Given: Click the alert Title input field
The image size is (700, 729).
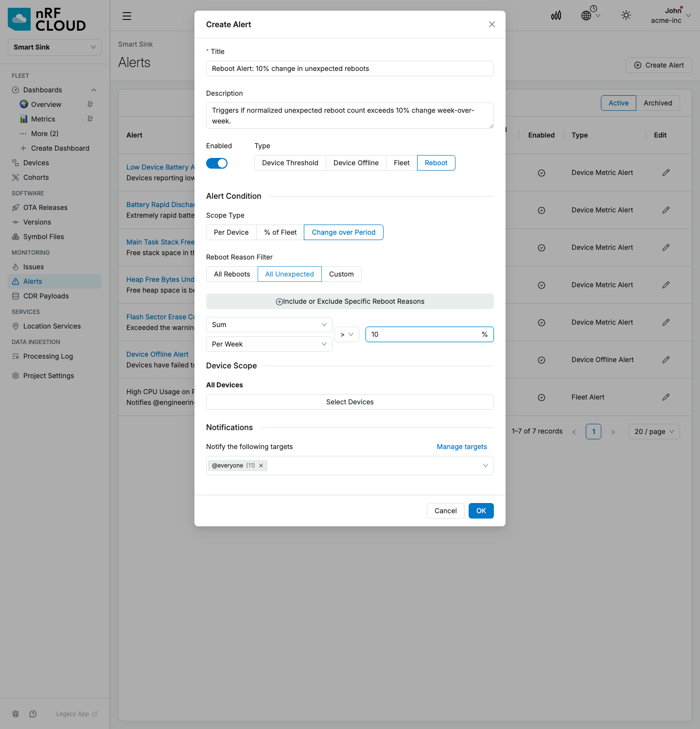Looking at the screenshot, I should [350, 69].
